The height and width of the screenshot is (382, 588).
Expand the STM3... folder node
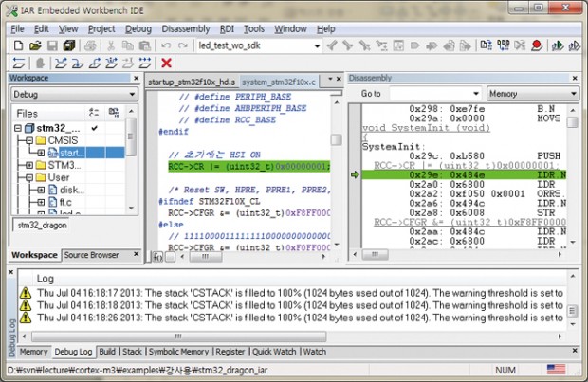29,165
